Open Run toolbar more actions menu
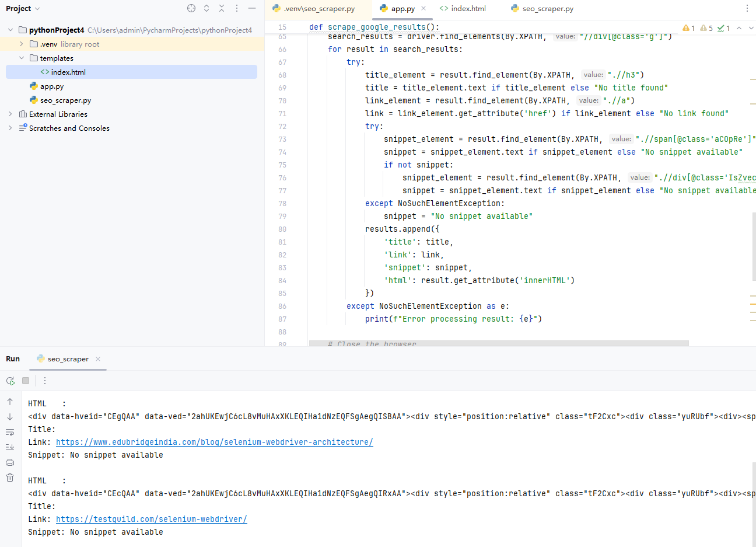Screen dimensions: 756x547 [45, 381]
